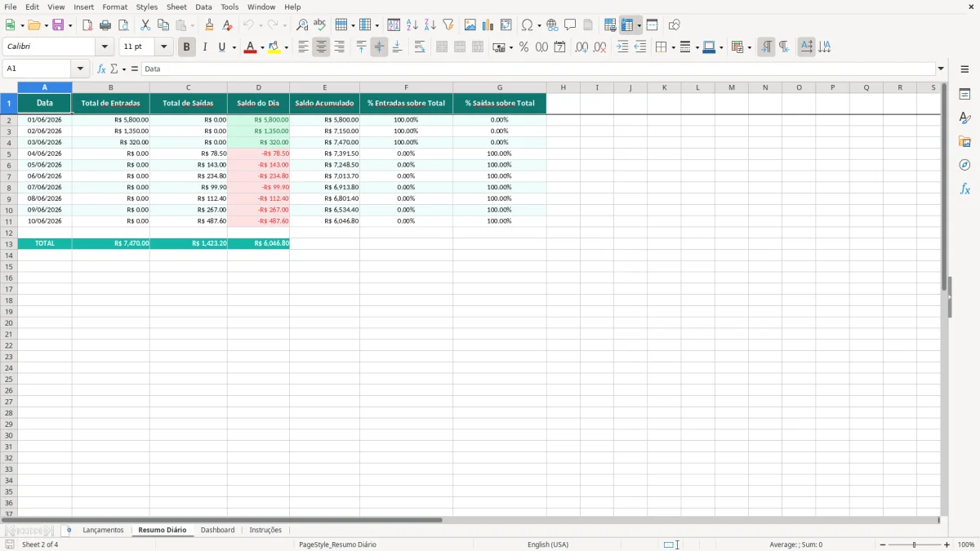Click the Copy icon
This screenshot has height=551, width=980.
point(163,25)
